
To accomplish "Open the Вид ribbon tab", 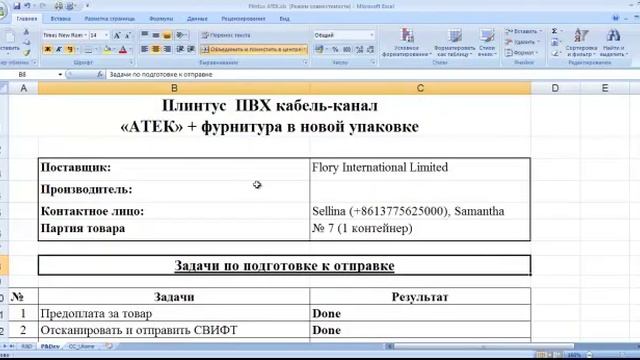I will tap(284, 19).
